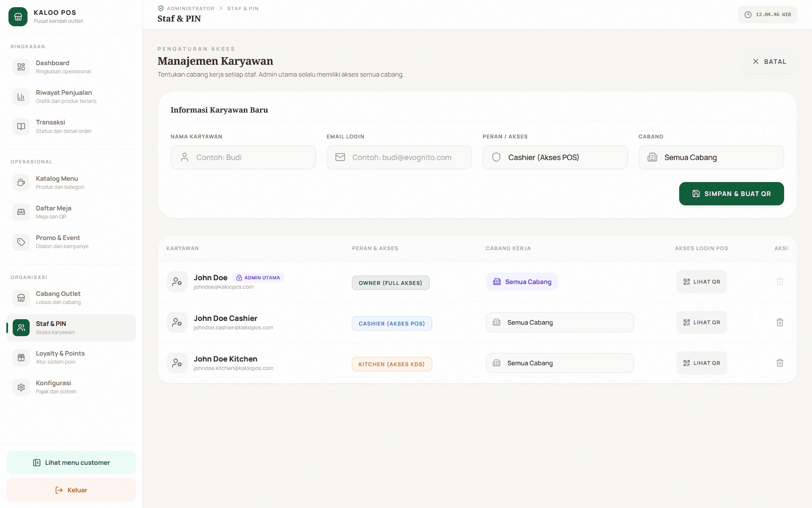This screenshot has width=812, height=508.
Task: Click the Loyalty & Points gift icon
Action: (x=21, y=357)
